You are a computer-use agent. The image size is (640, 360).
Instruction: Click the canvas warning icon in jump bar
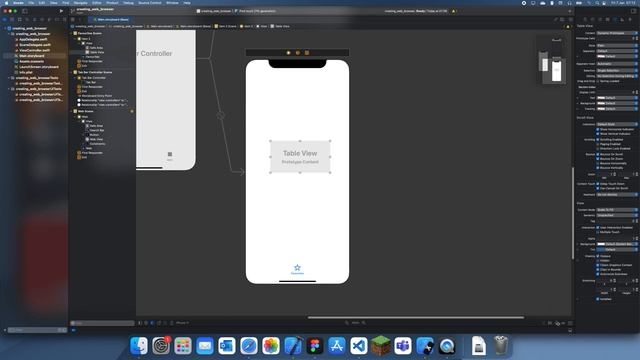coord(568,26)
